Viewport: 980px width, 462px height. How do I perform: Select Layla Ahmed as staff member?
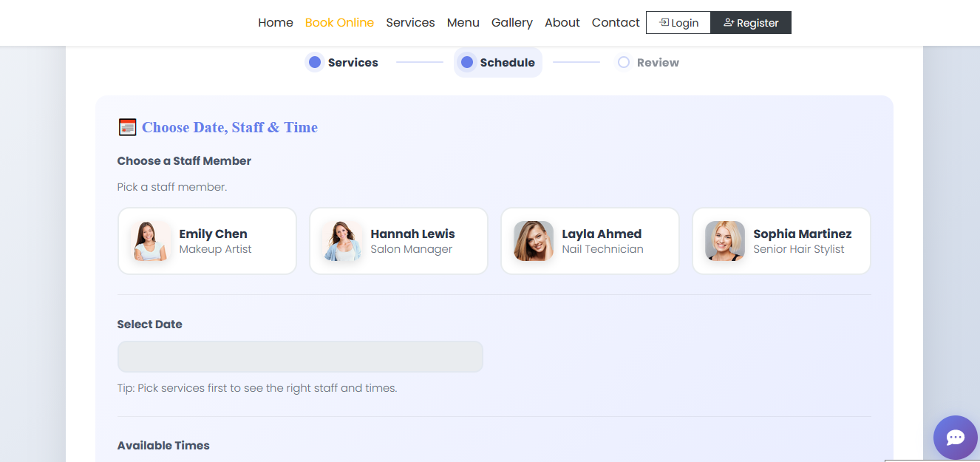pyautogui.click(x=590, y=240)
